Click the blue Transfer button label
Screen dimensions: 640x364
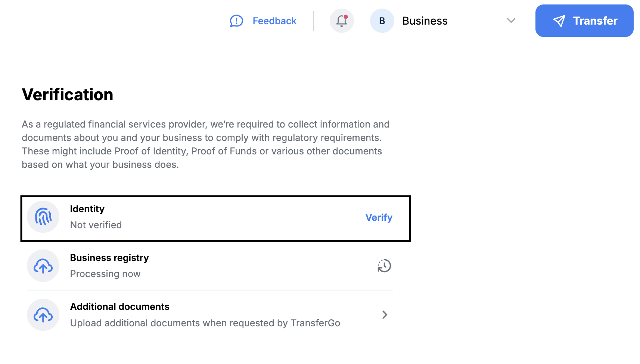coord(595,21)
